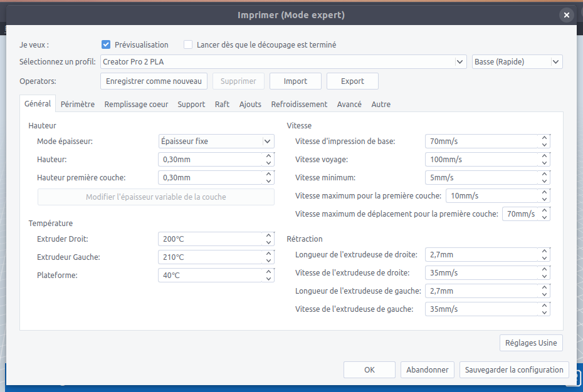The image size is (583, 392).
Task: Decrease the Vitesse voyage speed
Action: click(x=544, y=163)
